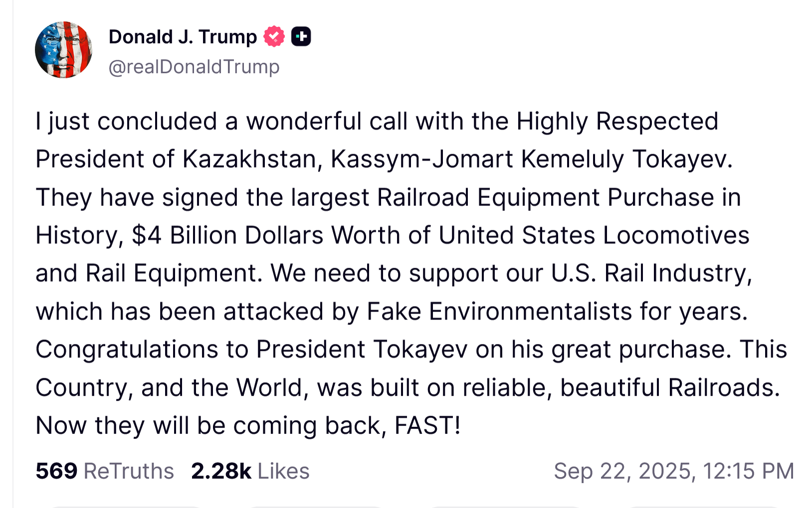Click the word "Kazakhstan" in the post
This screenshot has width=812, height=508.
pos(249,159)
